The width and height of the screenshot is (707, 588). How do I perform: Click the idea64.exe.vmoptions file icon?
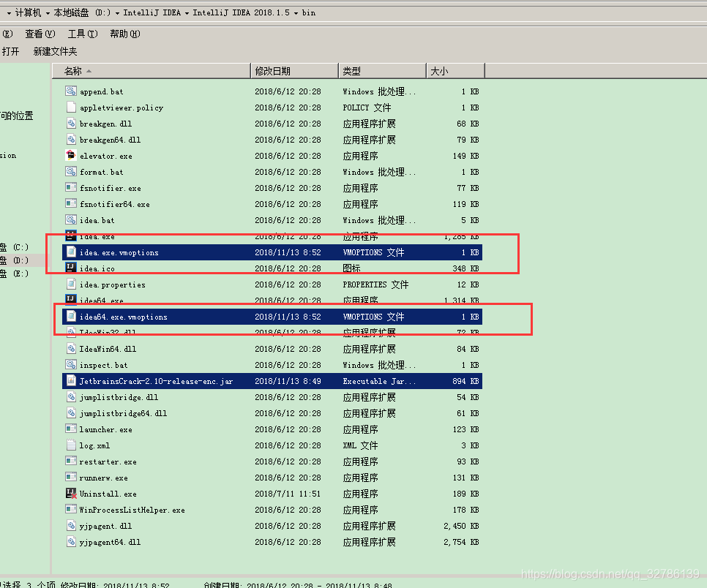pos(71,316)
